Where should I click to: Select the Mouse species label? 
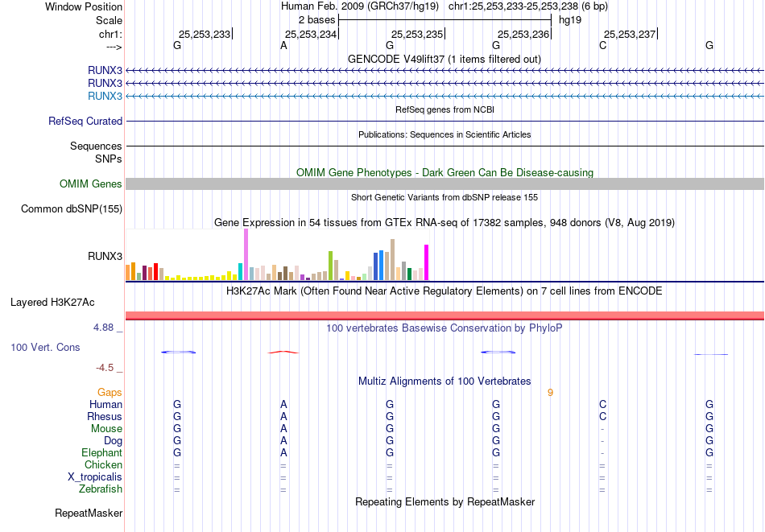(x=106, y=429)
